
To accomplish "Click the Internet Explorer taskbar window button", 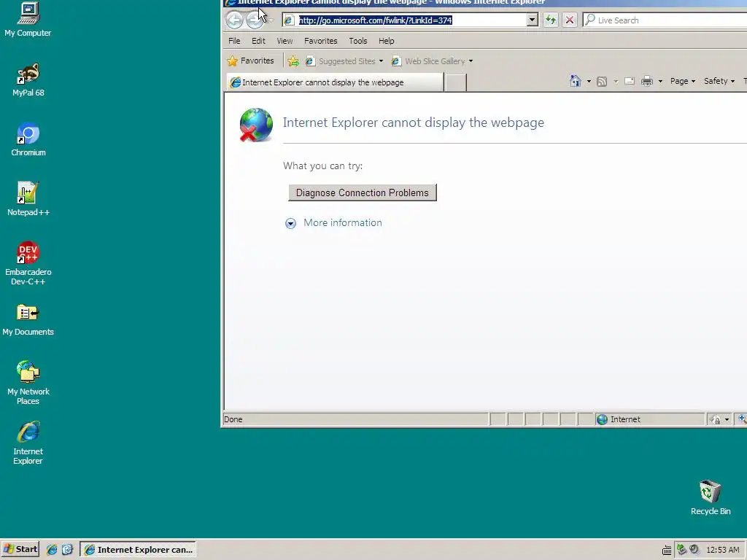I will click(138, 550).
